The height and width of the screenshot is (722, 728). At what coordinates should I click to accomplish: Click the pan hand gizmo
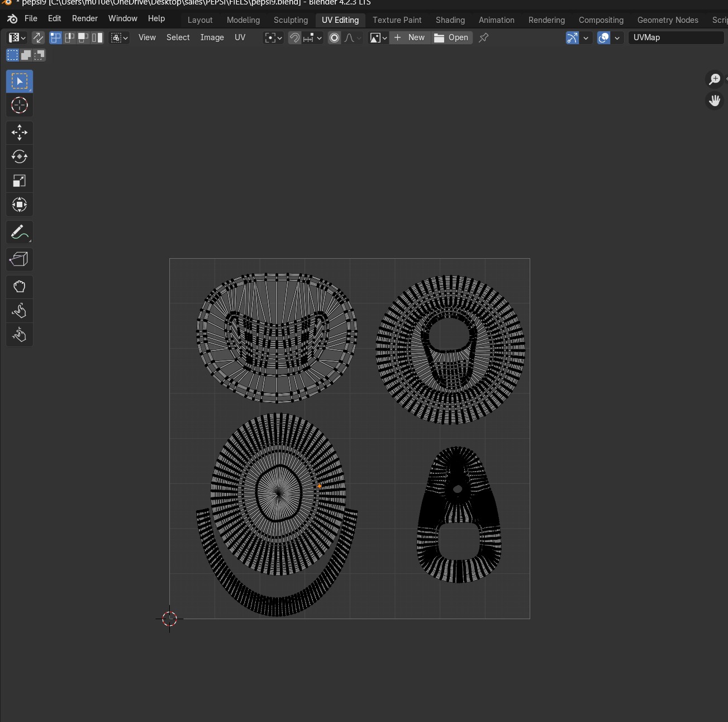point(715,101)
